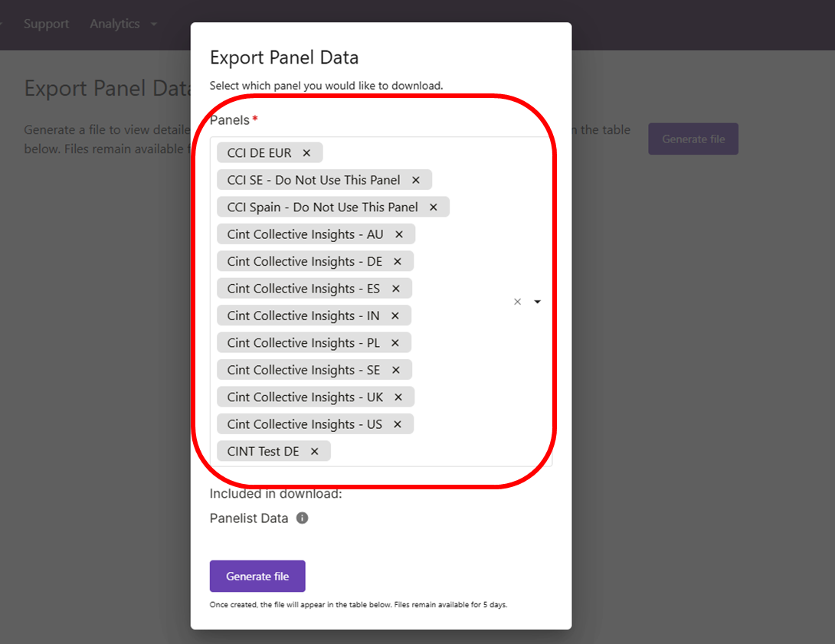This screenshot has height=644, width=835.
Task: Click Generate file in the dialog
Action: 257,576
